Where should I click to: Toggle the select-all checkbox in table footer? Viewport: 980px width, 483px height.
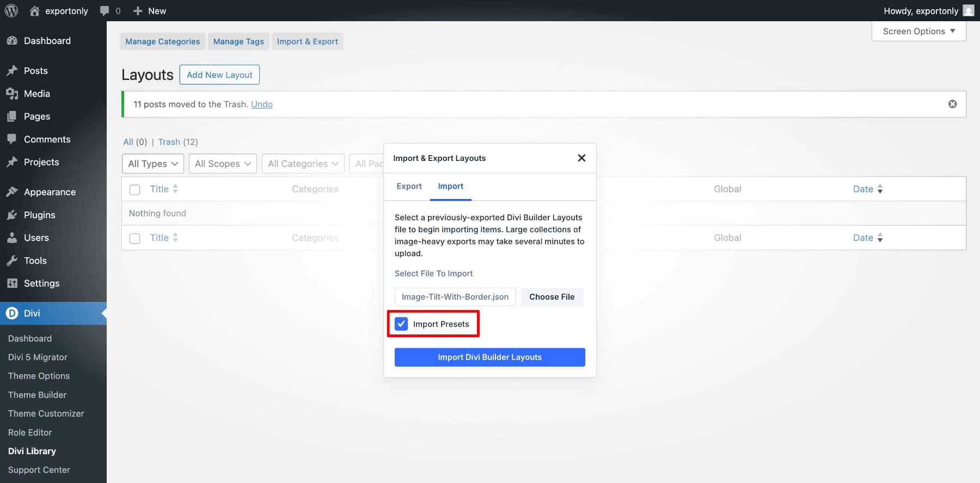[x=134, y=238]
